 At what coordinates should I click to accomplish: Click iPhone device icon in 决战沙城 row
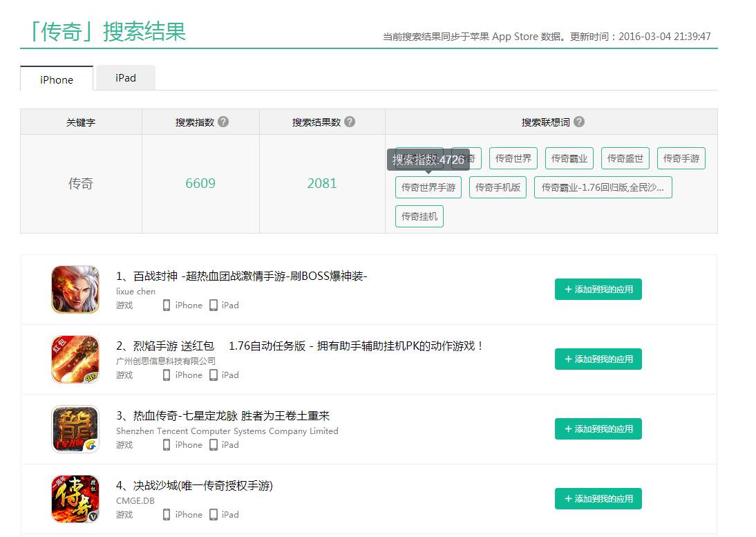pos(167,515)
